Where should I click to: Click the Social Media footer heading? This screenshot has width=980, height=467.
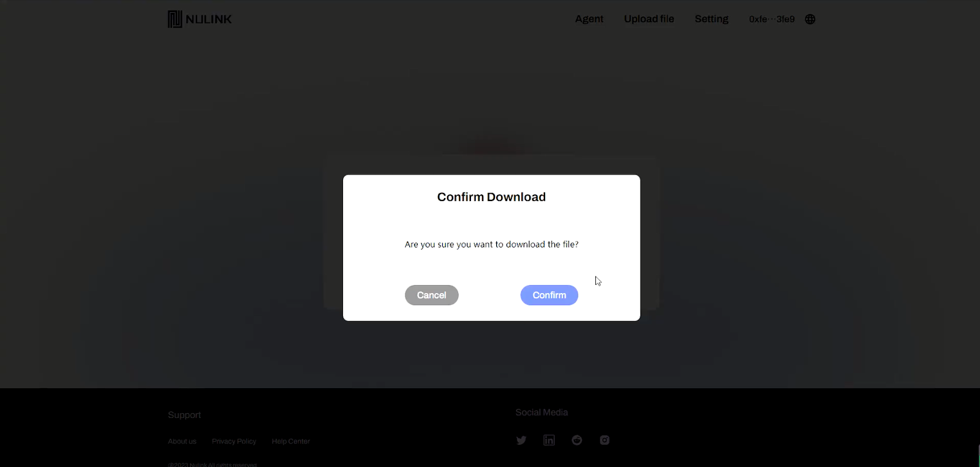tap(541, 412)
